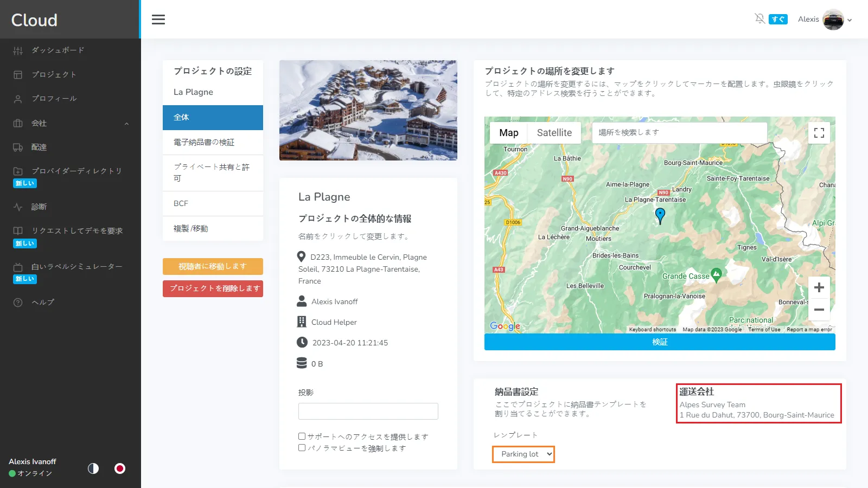Toggle the light/dark theme at bottom left
868x488 pixels.
click(x=93, y=468)
